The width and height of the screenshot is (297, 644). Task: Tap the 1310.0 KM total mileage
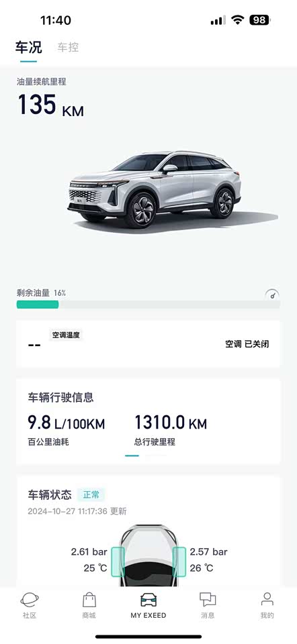click(x=171, y=423)
